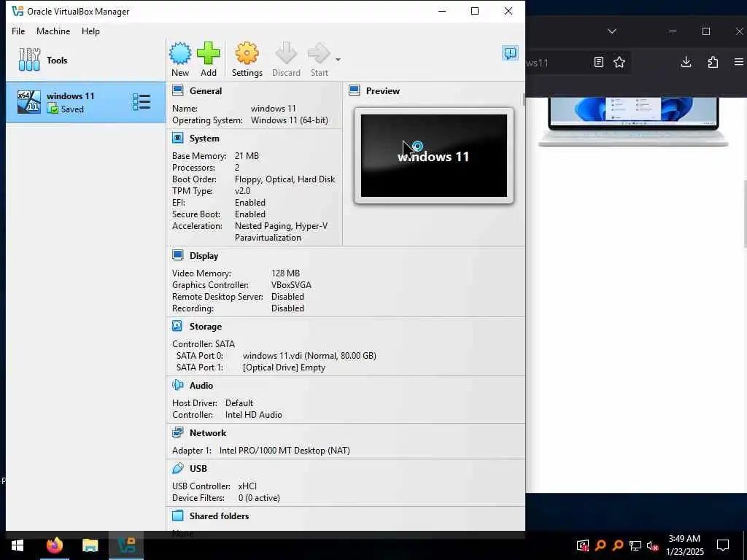The width and height of the screenshot is (747, 560).
Task: Click the notification center icon in VirtualBox toolbar
Action: 510,52
